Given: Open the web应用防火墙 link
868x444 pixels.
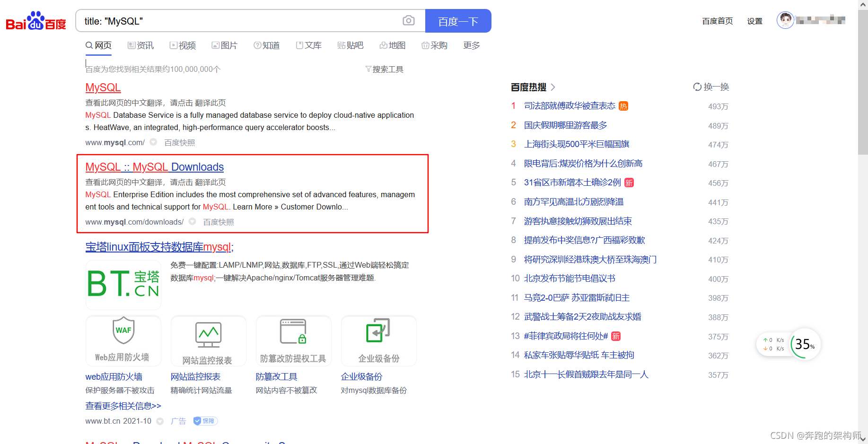Looking at the screenshot, I should [114, 377].
